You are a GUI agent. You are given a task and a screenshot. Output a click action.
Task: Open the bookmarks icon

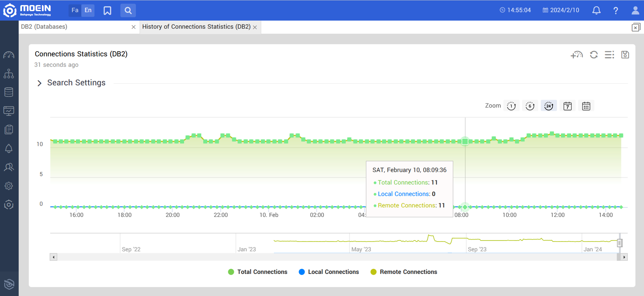coord(107,11)
